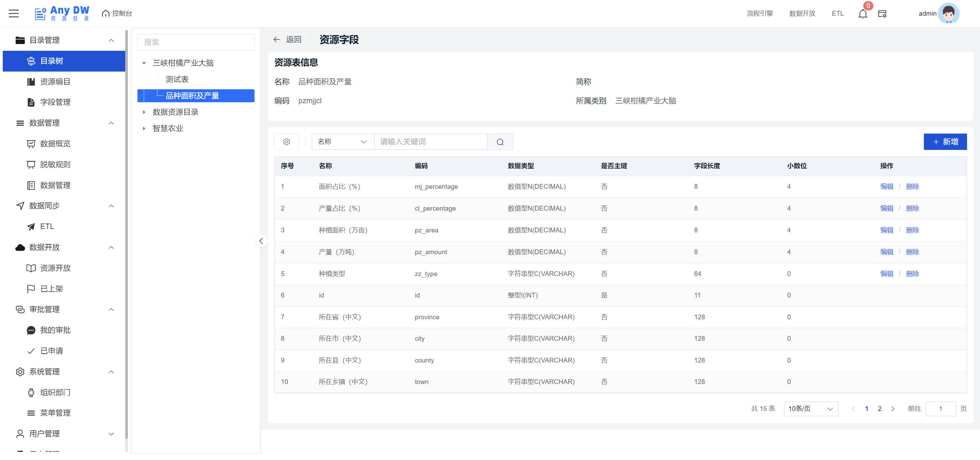Click the search magnifier icon button

click(500, 142)
